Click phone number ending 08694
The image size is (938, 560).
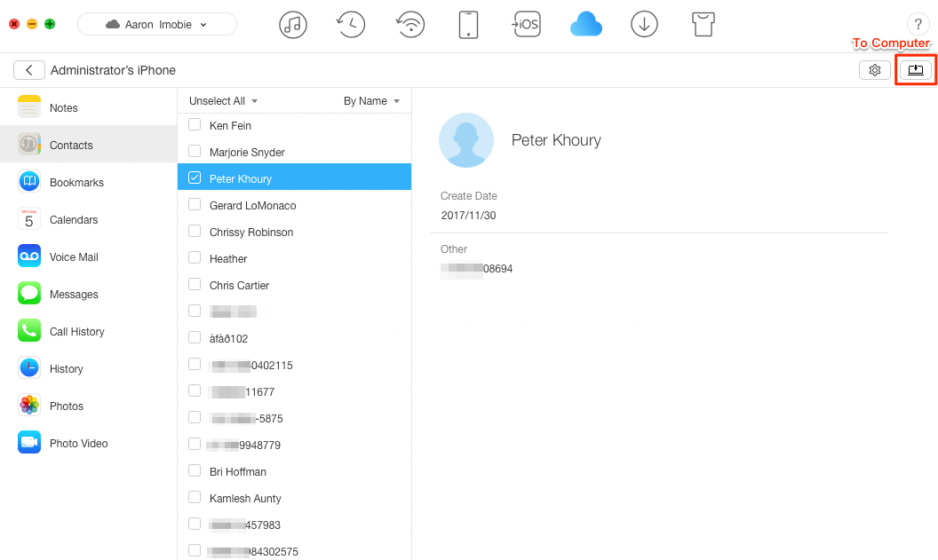477,268
